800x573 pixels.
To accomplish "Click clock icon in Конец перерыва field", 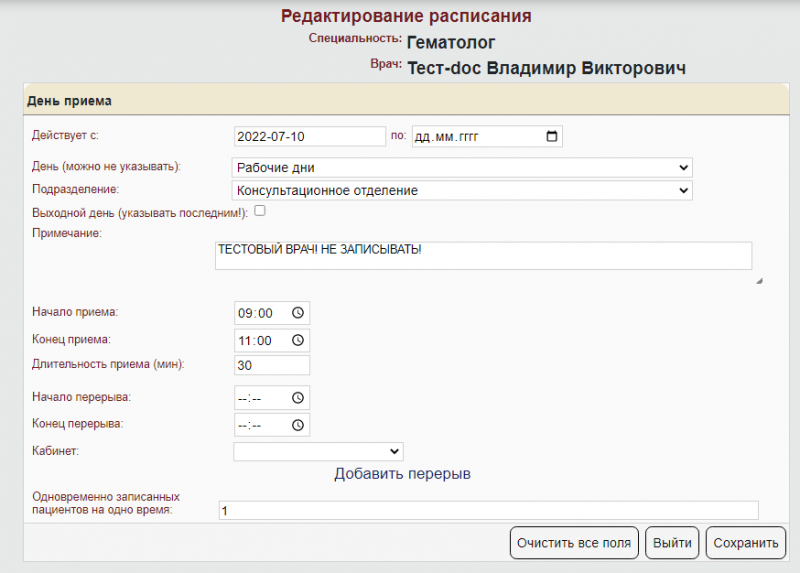I will point(297,425).
